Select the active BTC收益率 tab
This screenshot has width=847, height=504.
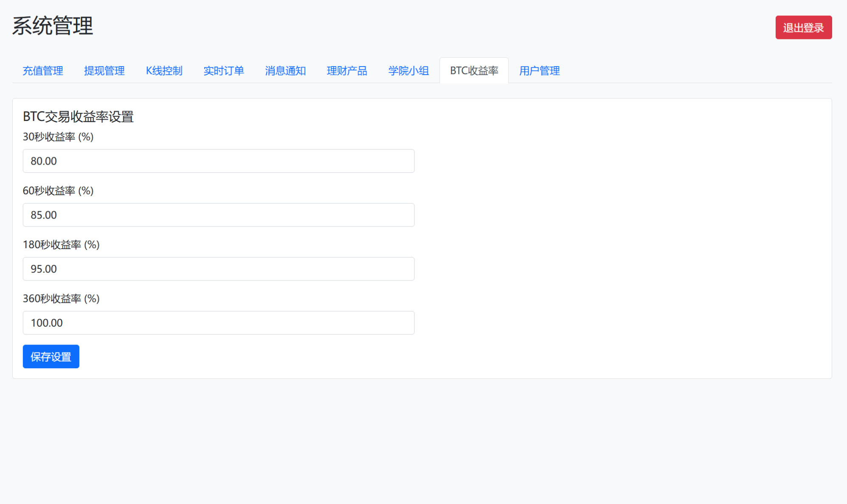(x=474, y=70)
